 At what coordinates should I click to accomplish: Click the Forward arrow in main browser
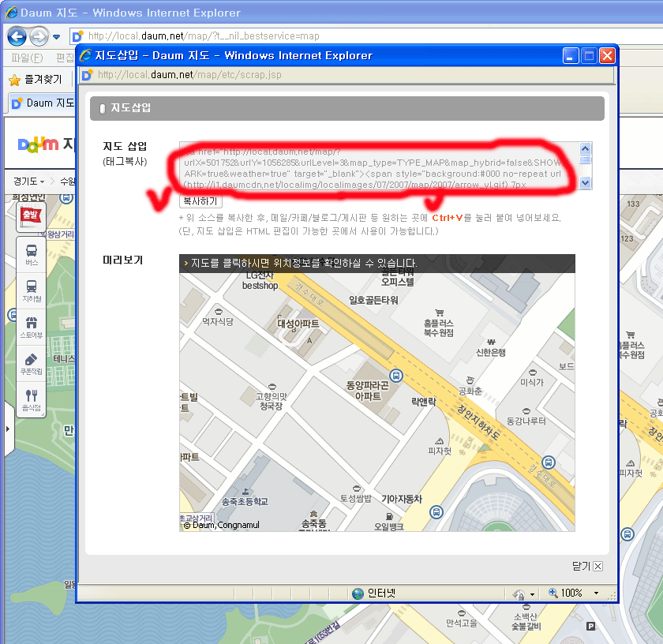click(x=39, y=36)
